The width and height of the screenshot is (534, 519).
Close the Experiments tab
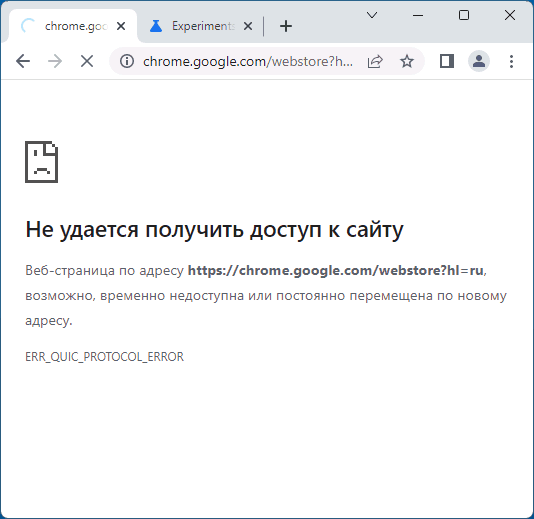click(248, 26)
